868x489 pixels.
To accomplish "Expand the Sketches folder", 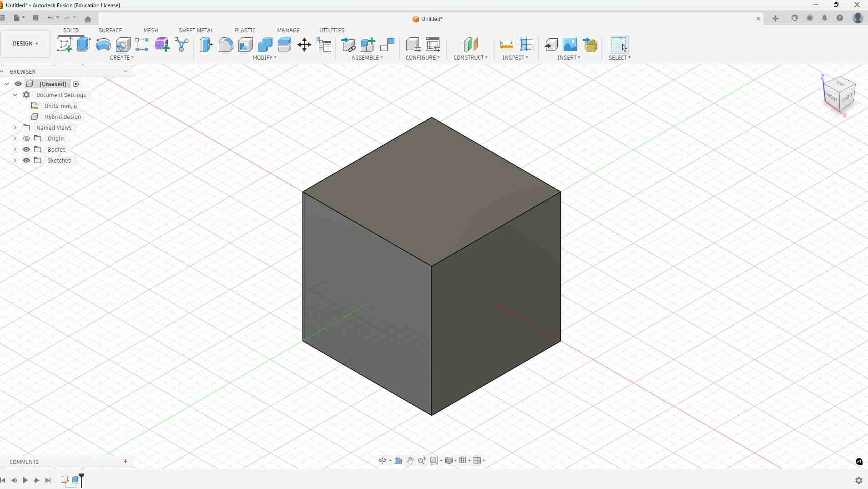I will [x=15, y=160].
